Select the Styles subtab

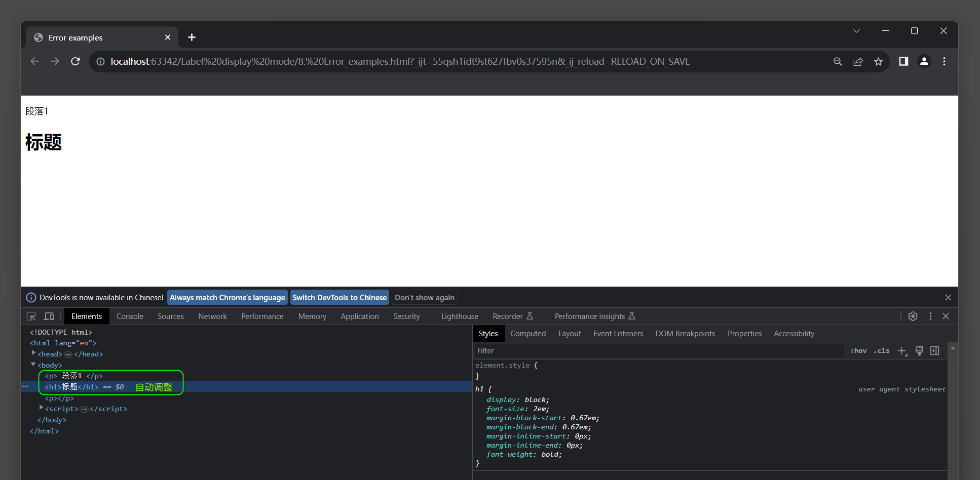click(x=488, y=334)
